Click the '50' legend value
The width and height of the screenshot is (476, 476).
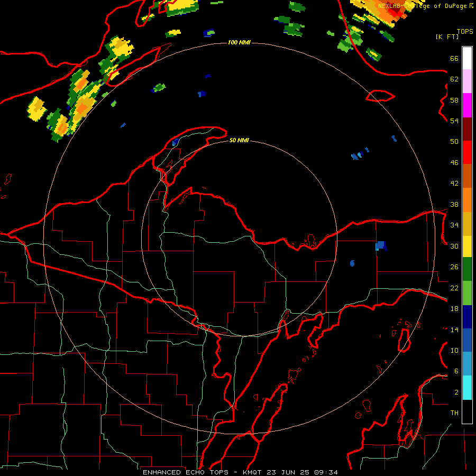[x=454, y=142]
